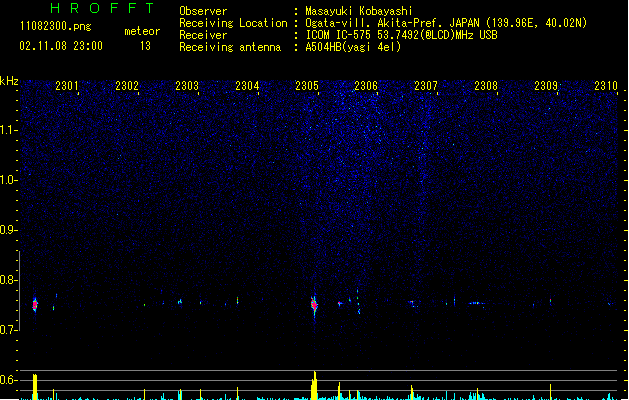629x400 pixels.
Task: Click the Receiving antenna label
Action: [230, 47]
